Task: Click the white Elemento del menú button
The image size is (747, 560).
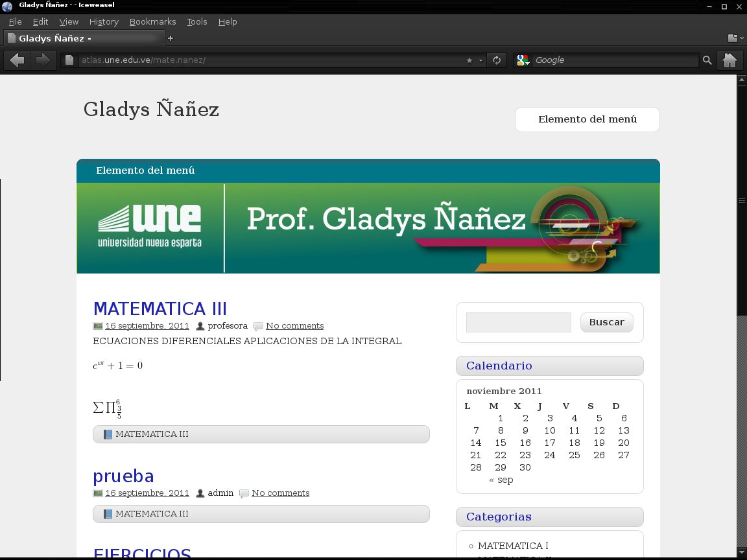Action: tap(587, 119)
